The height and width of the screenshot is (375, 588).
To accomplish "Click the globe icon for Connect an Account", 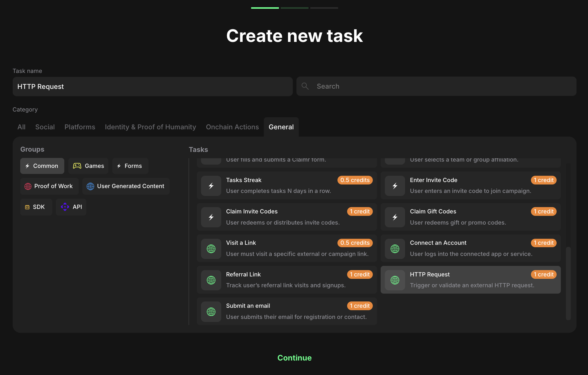I will (395, 249).
